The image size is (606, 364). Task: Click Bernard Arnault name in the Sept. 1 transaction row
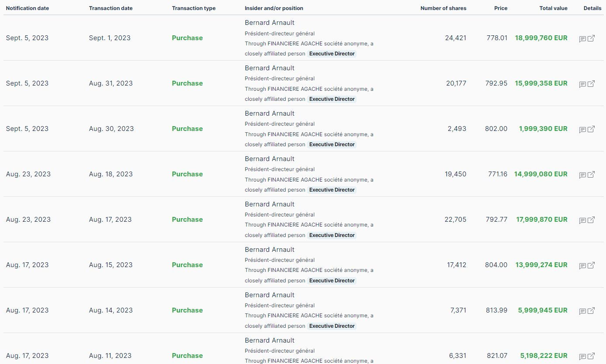(x=270, y=23)
